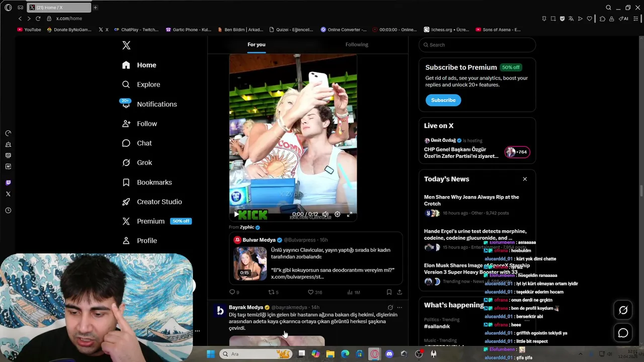Open the #sallandık trending topic
The height and width of the screenshot is (362, 644).
[x=437, y=326]
